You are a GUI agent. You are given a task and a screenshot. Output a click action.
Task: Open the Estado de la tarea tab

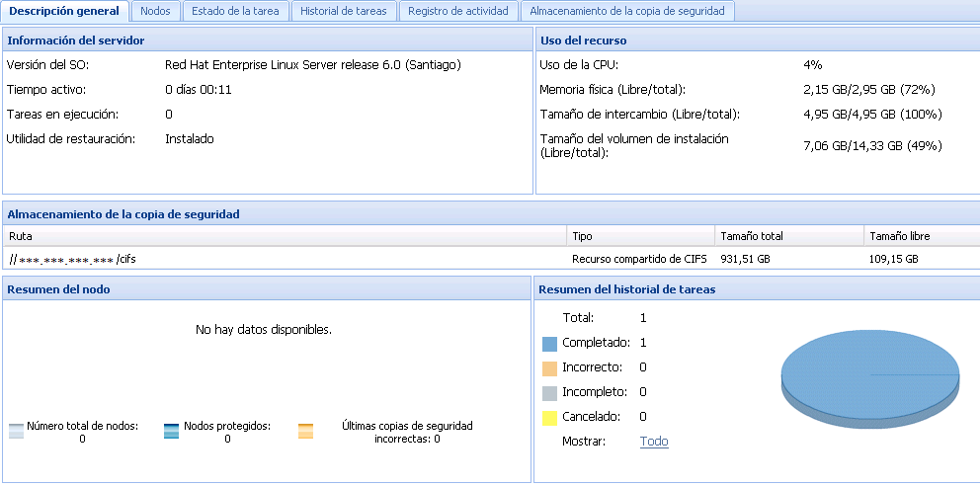[x=235, y=11]
